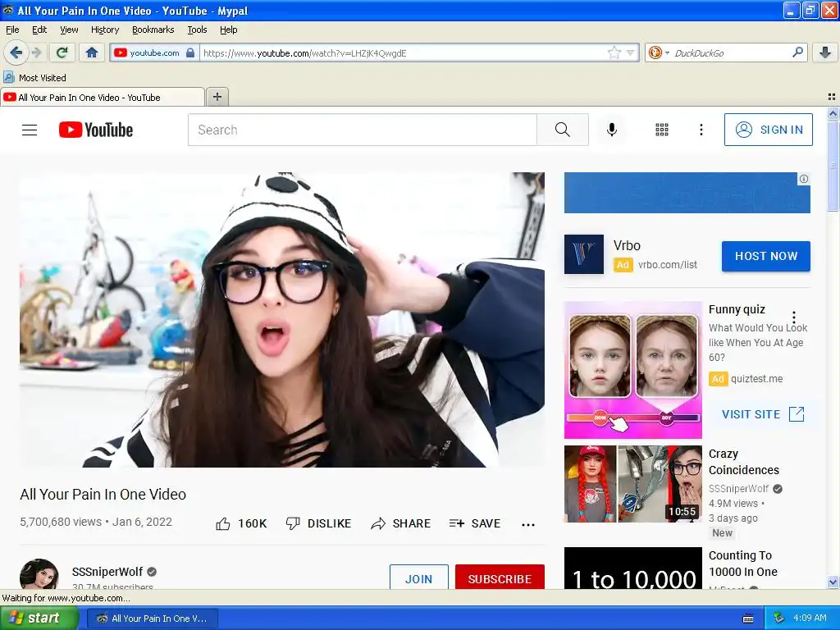This screenshot has width=840, height=630.
Task: Click the vrbo.com/list ad link
Action: click(x=668, y=265)
